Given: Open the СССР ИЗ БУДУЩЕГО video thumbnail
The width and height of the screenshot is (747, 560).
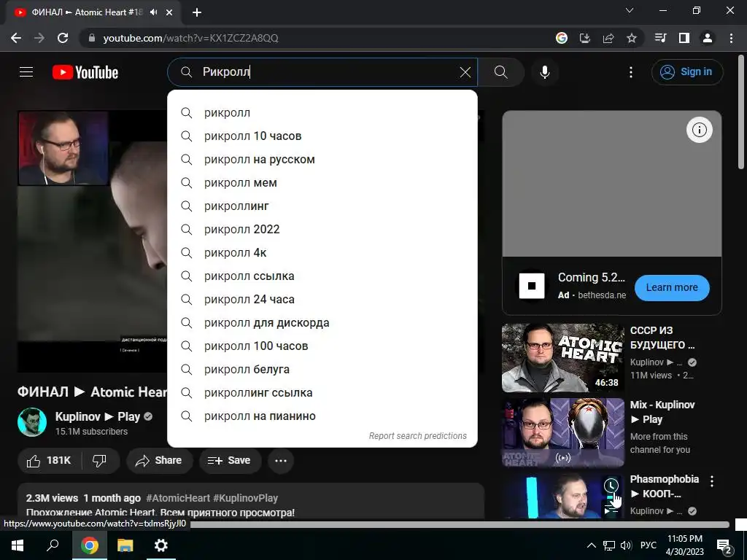Looking at the screenshot, I should click(562, 357).
